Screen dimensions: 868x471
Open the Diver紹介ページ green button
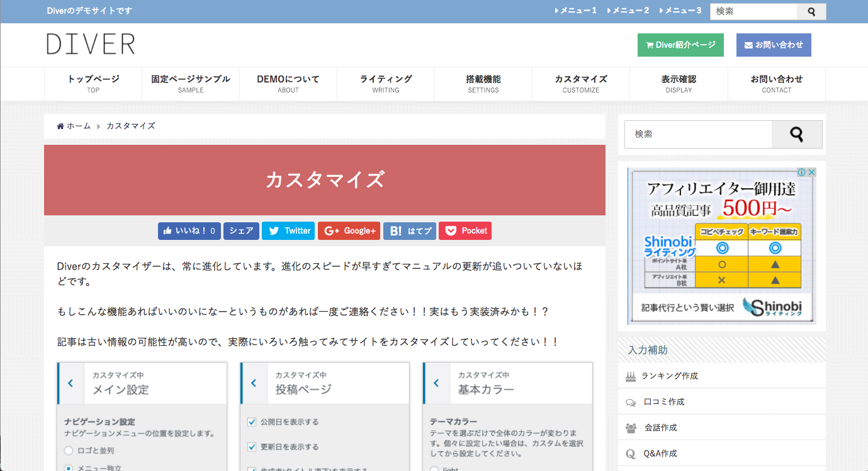tap(680, 45)
